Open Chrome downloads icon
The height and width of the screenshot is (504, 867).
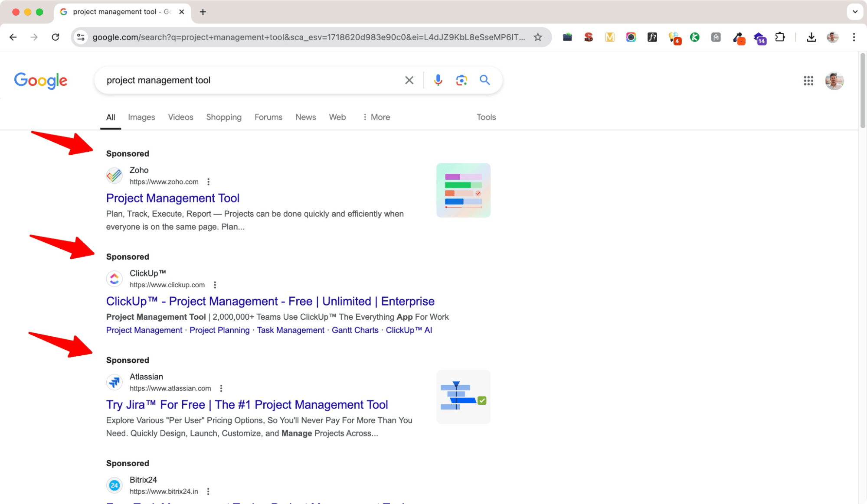click(x=811, y=37)
